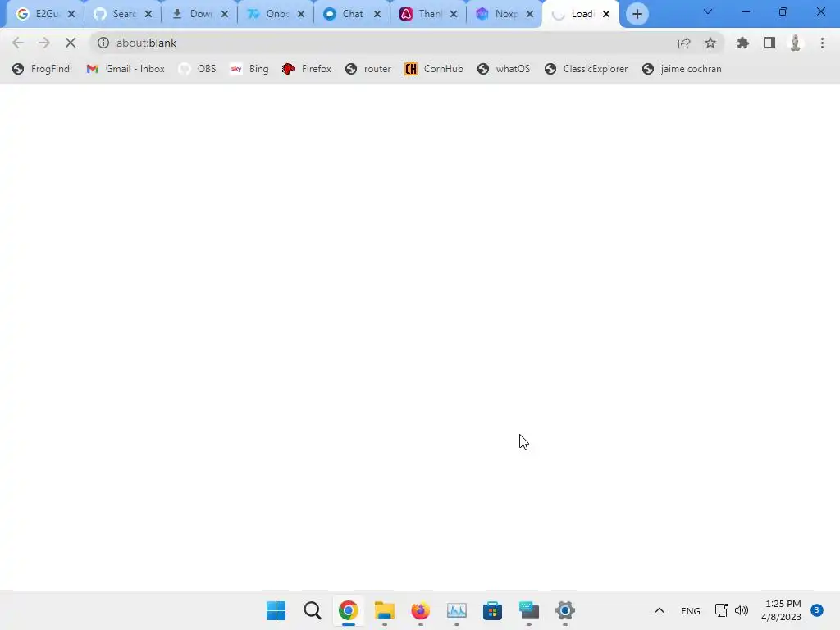Close the Noxp tab
Screen dimensions: 840x630
tap(530, 14)
